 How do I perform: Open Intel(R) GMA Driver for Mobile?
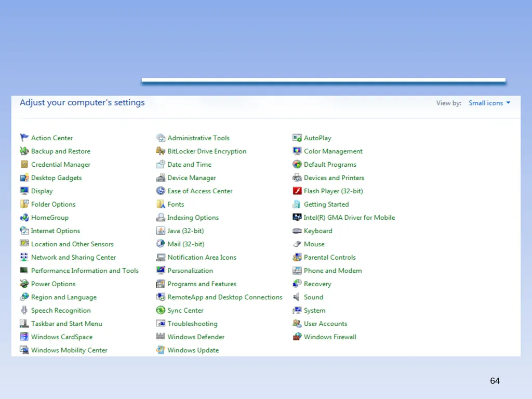pyautogui.click(x=350, y=218)
